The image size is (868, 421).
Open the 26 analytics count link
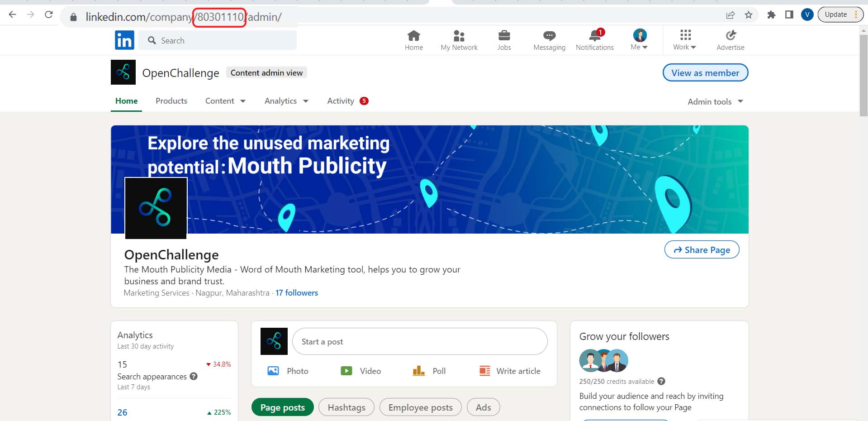pyautogui.click(x=122, y=412)
